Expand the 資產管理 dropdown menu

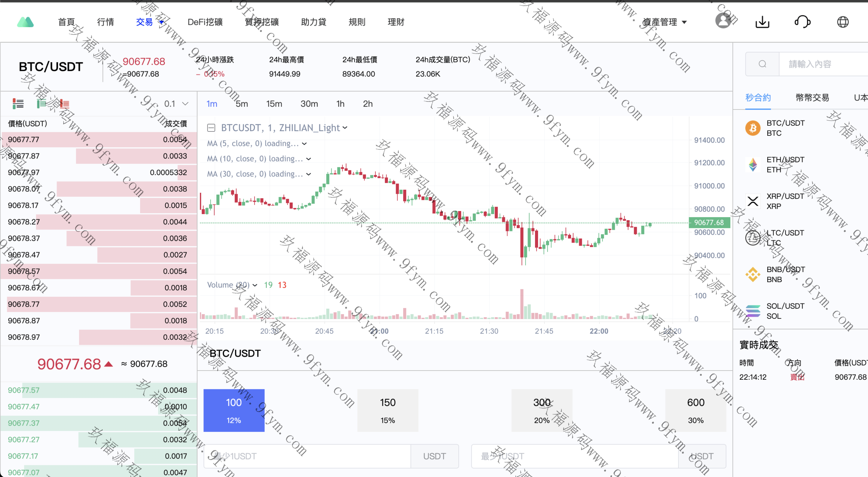pyautogui.click(x=665, y=22)
